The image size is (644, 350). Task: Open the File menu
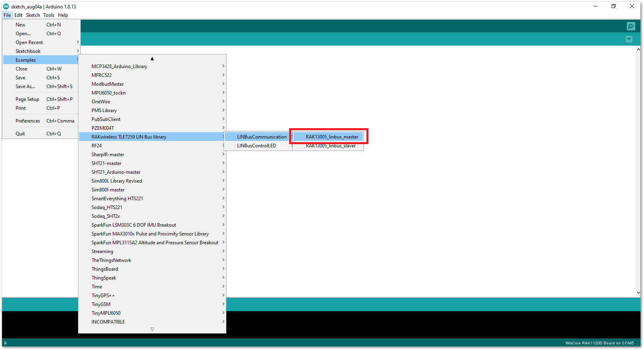coord(7,15)
